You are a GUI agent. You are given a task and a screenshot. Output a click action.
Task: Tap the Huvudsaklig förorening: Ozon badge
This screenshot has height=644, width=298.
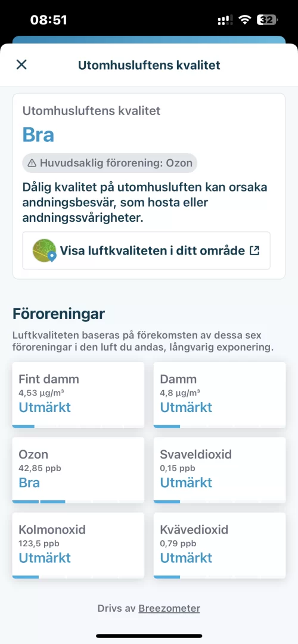point(110,163)
